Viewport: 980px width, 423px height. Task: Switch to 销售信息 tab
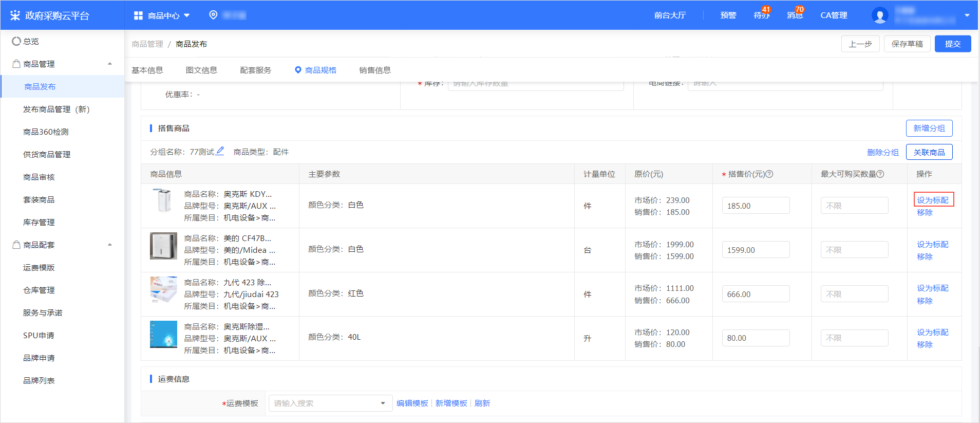(375, 70)
